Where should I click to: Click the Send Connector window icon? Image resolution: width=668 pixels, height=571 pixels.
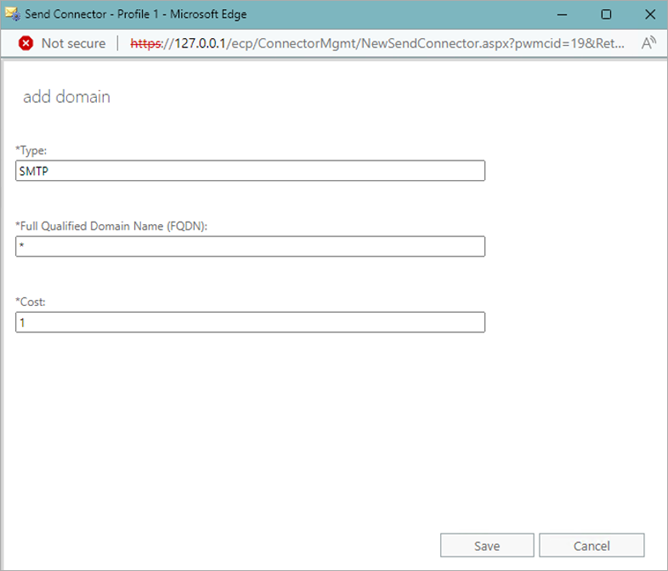click(x=13, y=15)
